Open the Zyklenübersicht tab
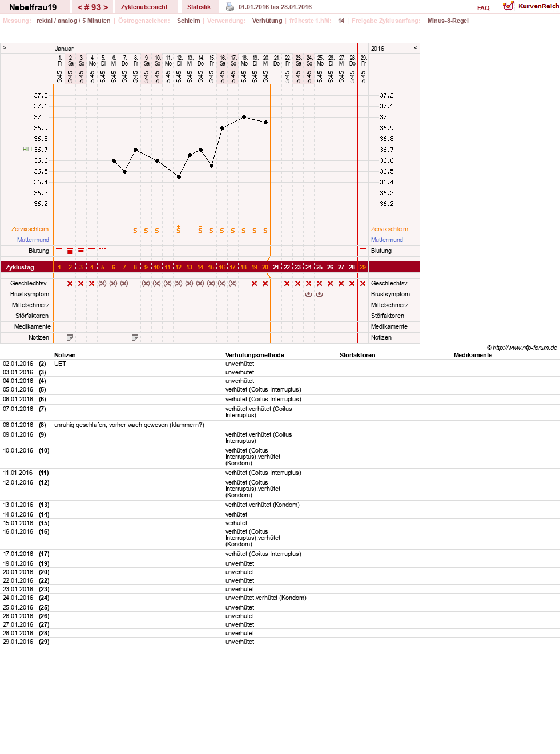 (x=144, y=7)
